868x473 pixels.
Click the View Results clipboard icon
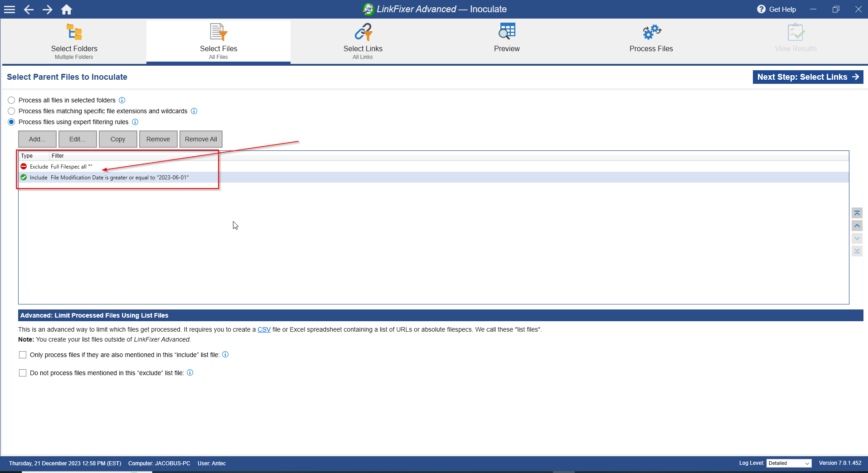[x=796, y=32]
